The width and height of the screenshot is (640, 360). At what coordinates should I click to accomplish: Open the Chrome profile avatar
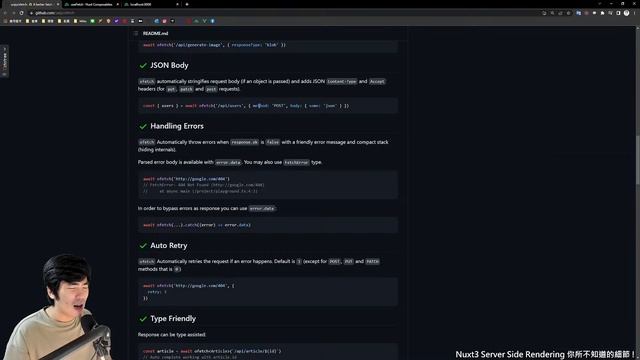tap(627, 13)
